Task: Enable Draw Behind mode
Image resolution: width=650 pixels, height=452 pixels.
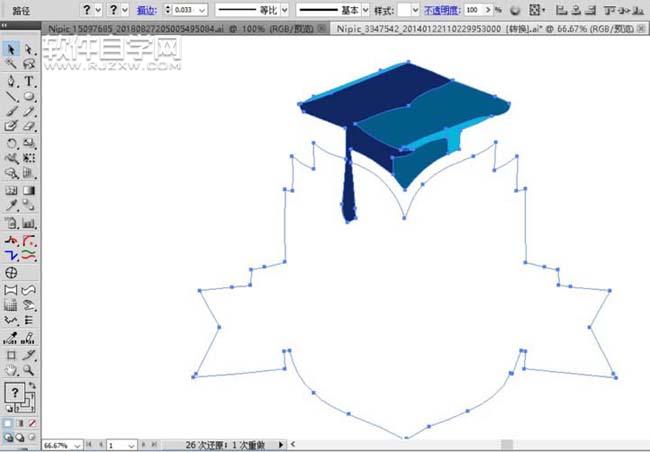Action: point(19,437)
